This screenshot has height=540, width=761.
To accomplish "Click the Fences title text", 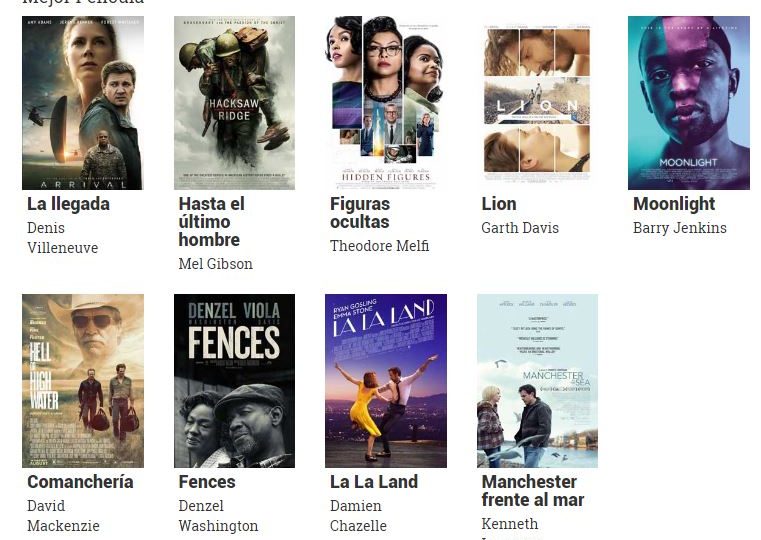I will pyautogui.click(x=207, y=482).
